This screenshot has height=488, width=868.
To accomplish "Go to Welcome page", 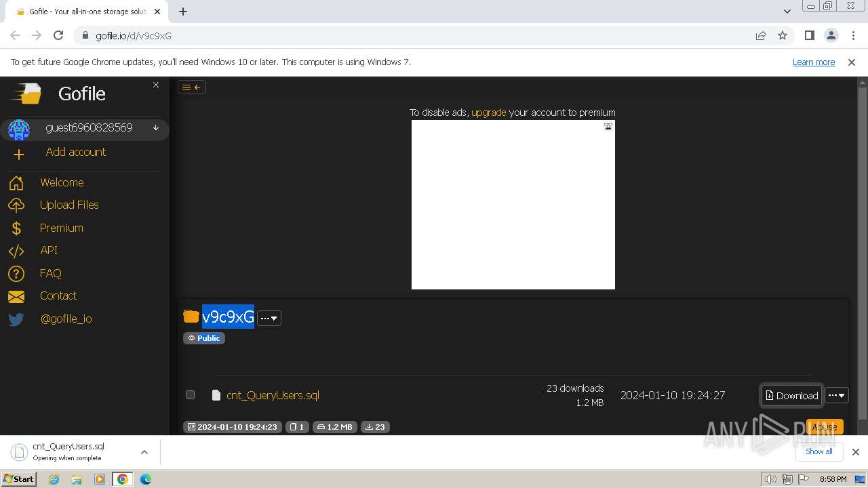I will click(x=62, y=182).
